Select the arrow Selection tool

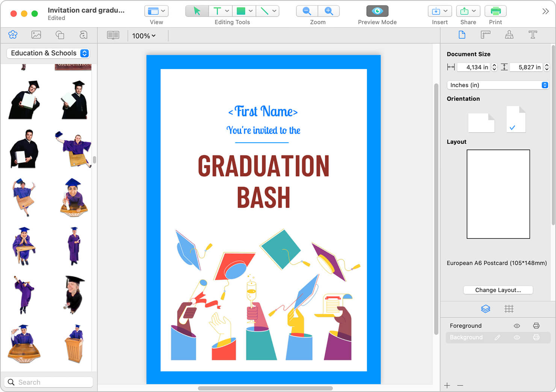197,11
